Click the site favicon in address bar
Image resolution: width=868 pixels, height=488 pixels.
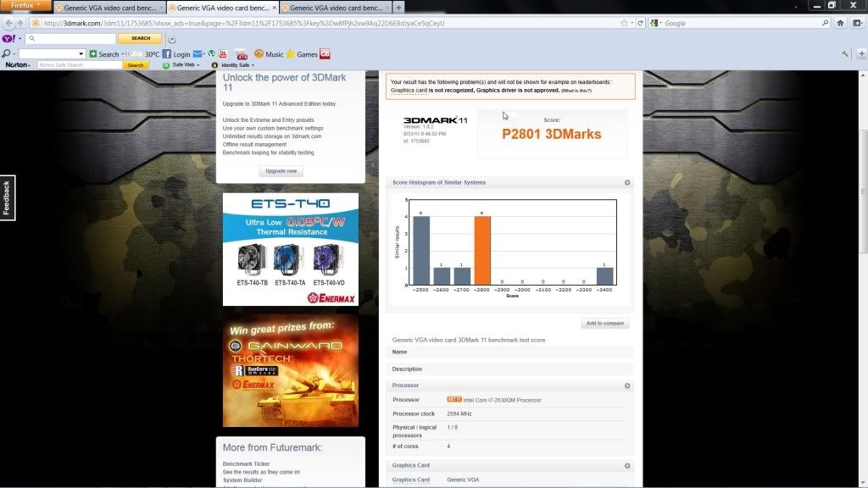36,23
